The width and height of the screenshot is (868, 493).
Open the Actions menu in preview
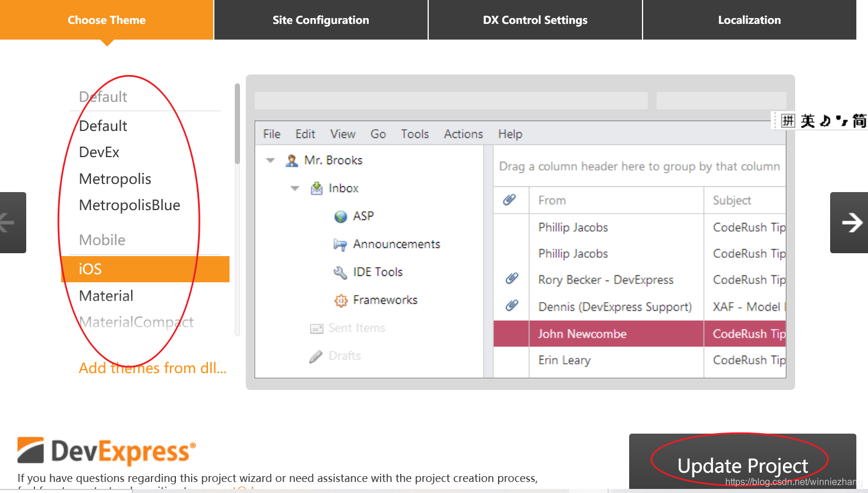click(463, 134)
